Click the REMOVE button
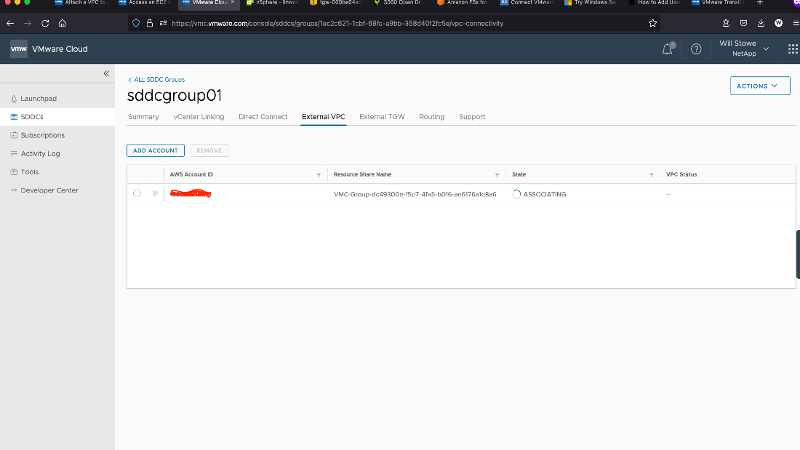This screenshot has height=450, width=800. pos(209,151)
